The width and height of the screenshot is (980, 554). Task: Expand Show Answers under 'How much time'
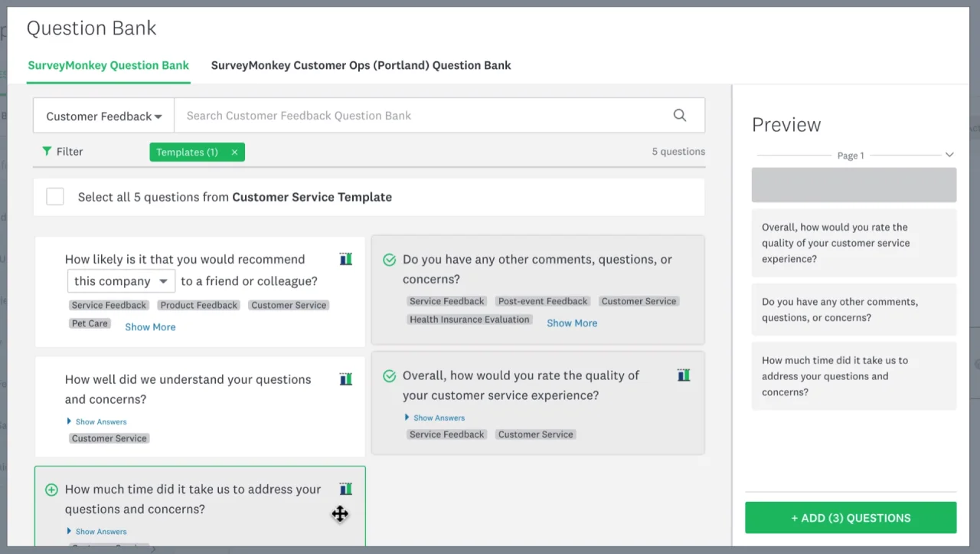tap(96, 531)
